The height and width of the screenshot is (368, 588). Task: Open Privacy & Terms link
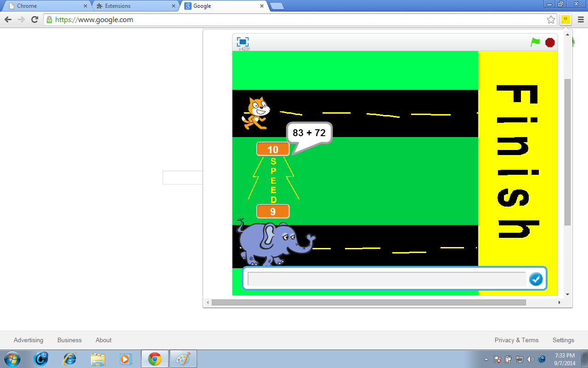[x=516, y=340]
